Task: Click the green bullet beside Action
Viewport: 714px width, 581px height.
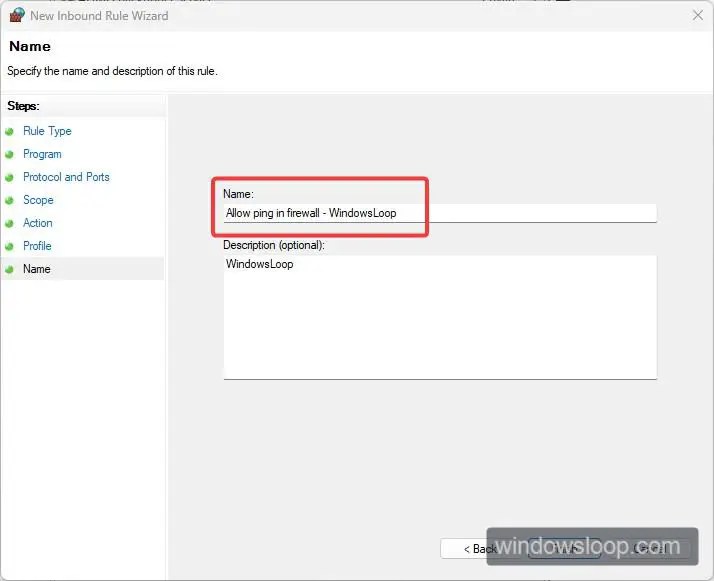Action: click(10, 224)
